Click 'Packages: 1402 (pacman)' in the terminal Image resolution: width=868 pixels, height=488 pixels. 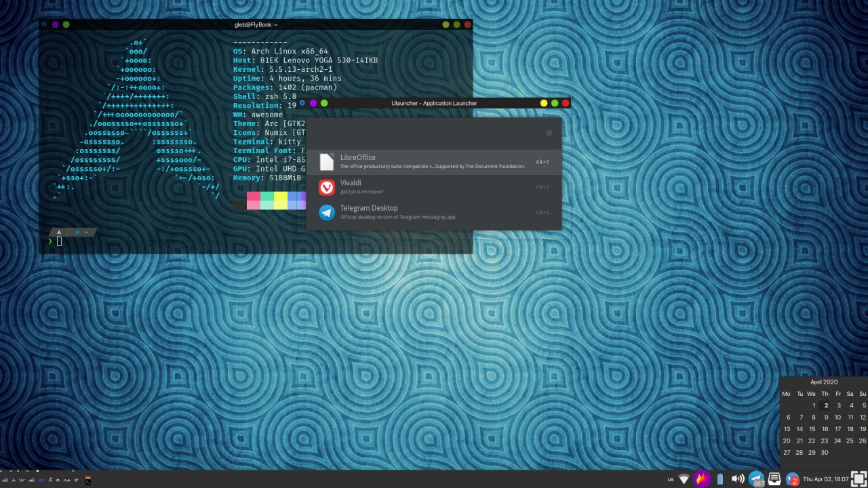tap(285, 87)
